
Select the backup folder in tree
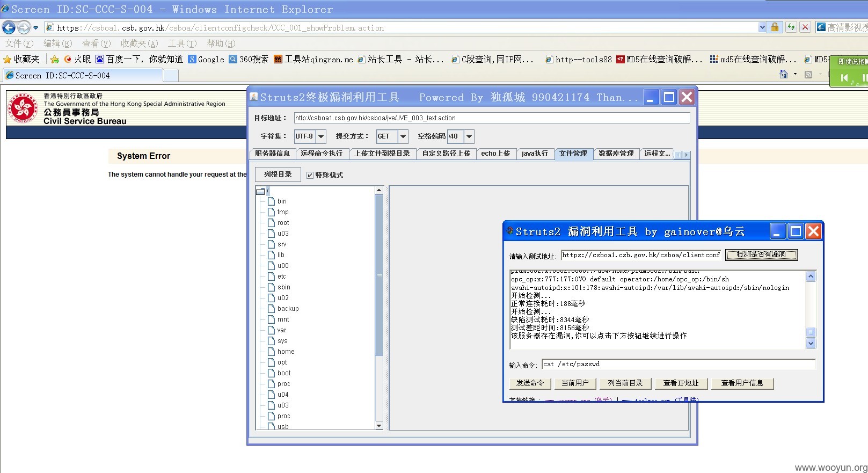pos(288,309)
